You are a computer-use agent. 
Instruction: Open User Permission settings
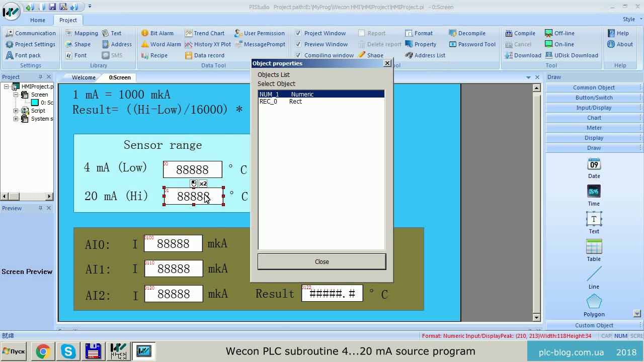pyautogui.click(x=259, y=33)
